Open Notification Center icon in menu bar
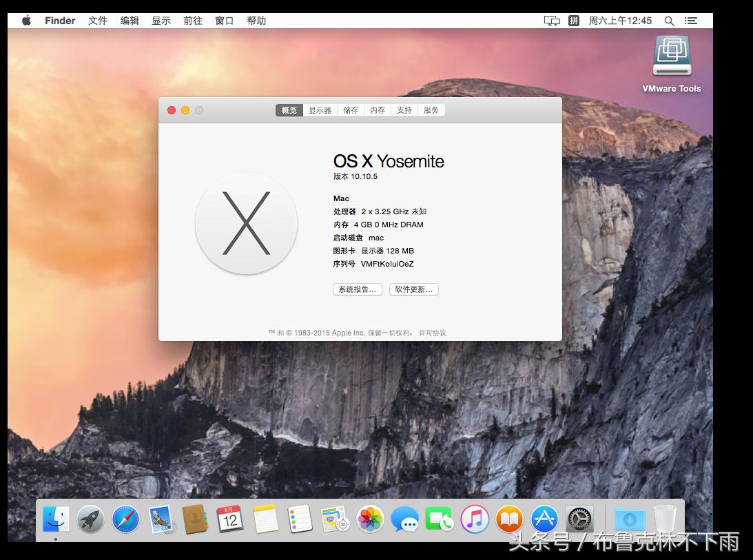This screenshot has width=753, height=560. 691,21
